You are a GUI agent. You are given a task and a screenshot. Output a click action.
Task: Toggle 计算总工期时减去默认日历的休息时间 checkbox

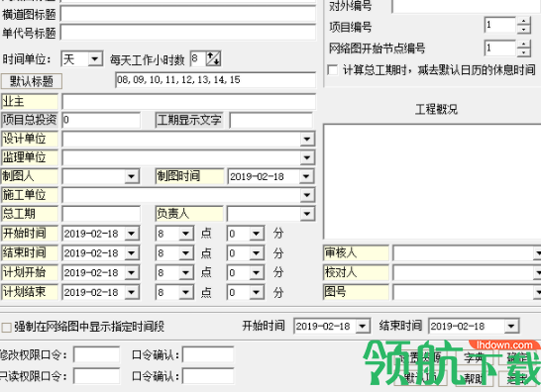pos(333,70)
